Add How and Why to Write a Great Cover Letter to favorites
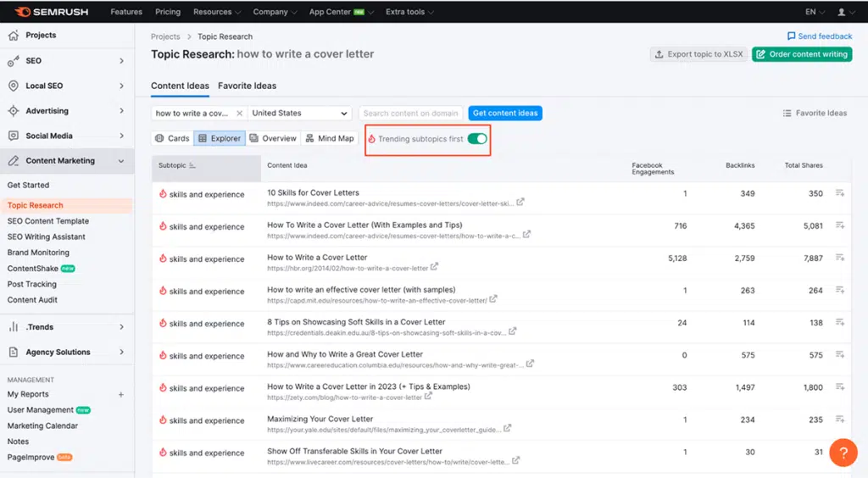Screen dimensions: 868x478 tap(840, 354)
